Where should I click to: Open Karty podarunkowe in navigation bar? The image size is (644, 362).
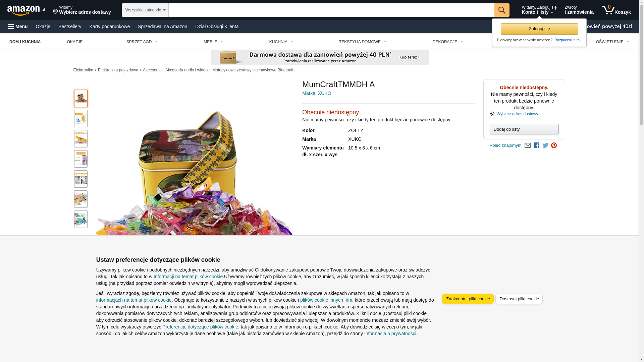(110, 26)
